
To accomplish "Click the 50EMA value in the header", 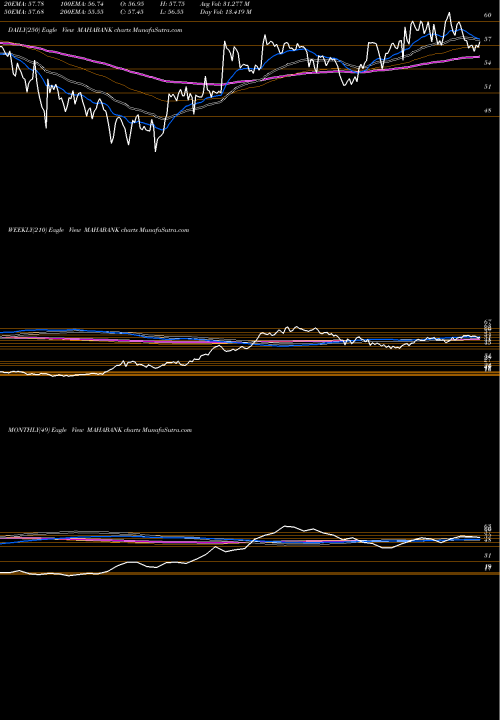I will (x=22, y=12).
